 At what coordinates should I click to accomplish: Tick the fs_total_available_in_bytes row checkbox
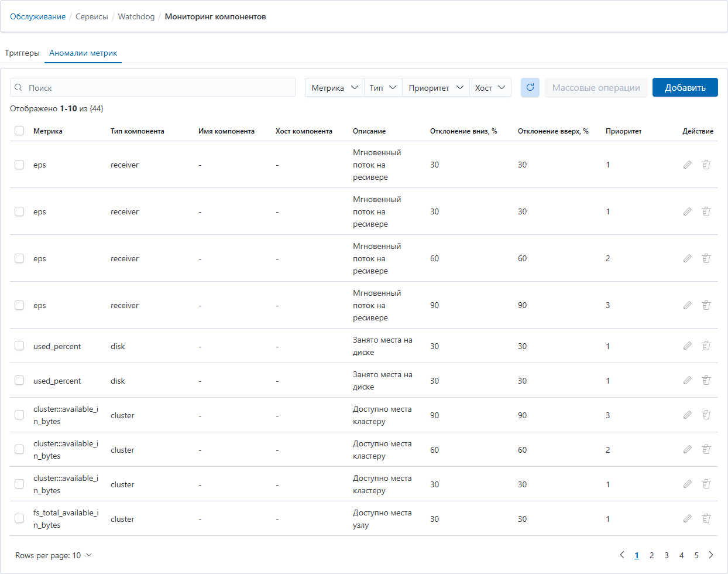tap(19, 518)
